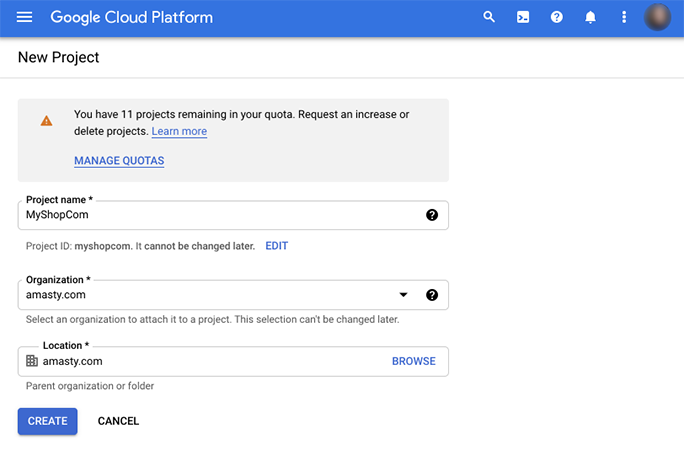Open the help question mark in header
684x450 pixels.
click(x=557, y=17)
